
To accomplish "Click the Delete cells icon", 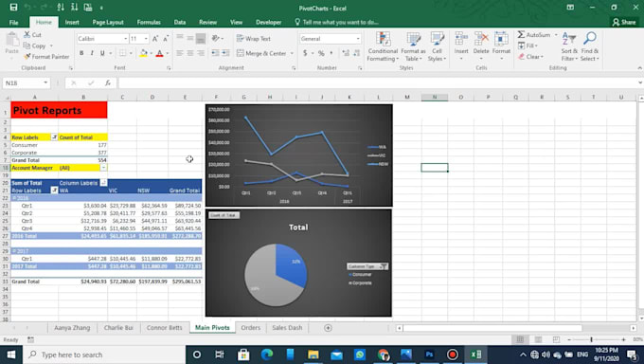I will point(481,39).
